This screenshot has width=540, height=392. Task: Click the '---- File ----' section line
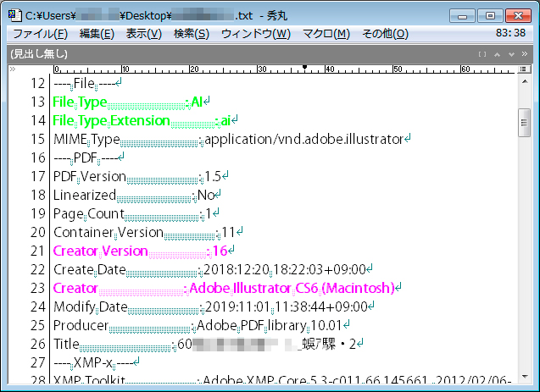(x=87, y=84)
